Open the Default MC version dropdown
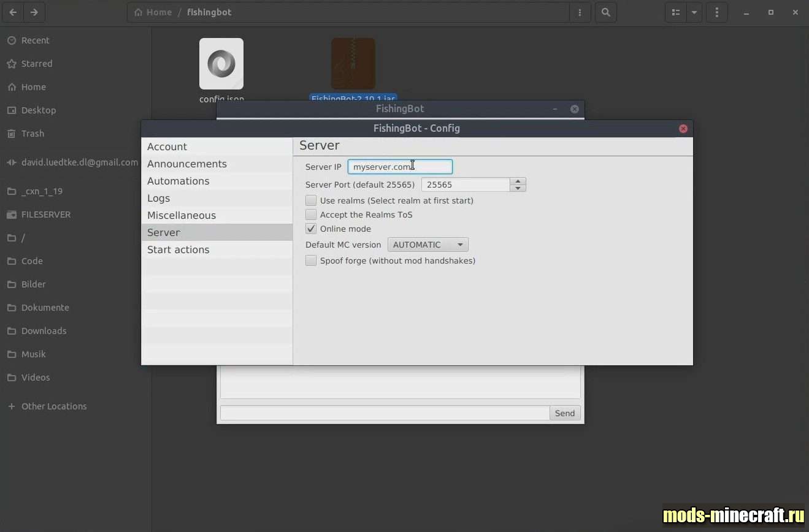This screenshot has height=532, width=809. coord(428,245)
